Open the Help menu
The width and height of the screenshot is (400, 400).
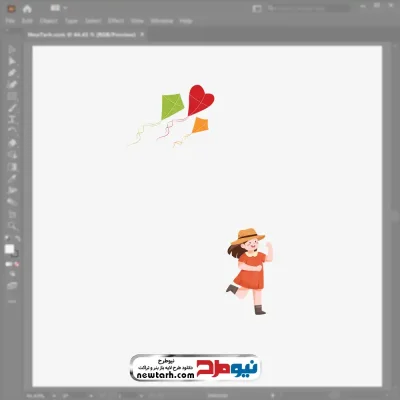[x=186, y=21]
